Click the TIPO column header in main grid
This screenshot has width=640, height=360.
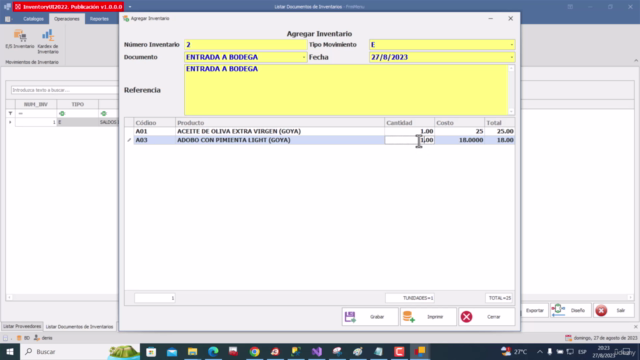click(x=78, y=104)
